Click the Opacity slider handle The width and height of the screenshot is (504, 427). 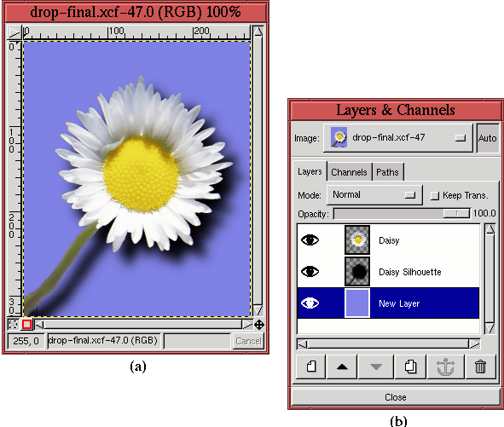tap(456, 213)
